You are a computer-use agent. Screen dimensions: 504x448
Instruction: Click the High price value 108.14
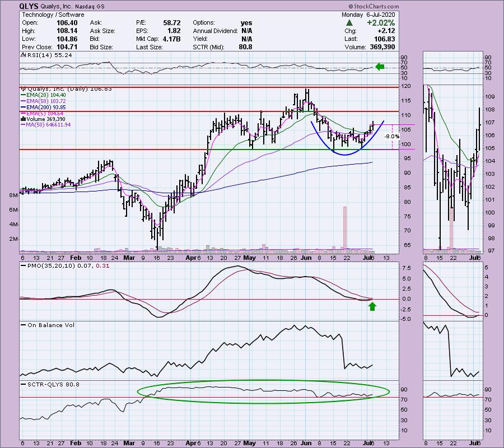[x=67, y=31]
